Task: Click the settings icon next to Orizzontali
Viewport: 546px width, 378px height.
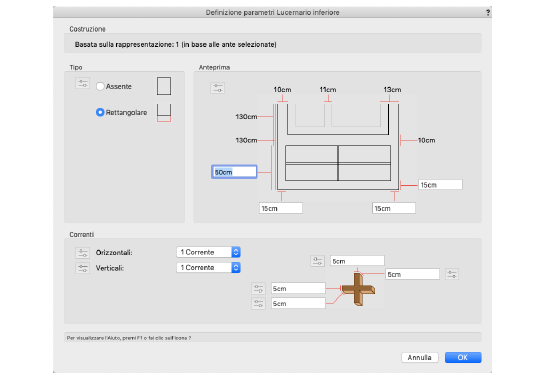Action: click(83, 253)
